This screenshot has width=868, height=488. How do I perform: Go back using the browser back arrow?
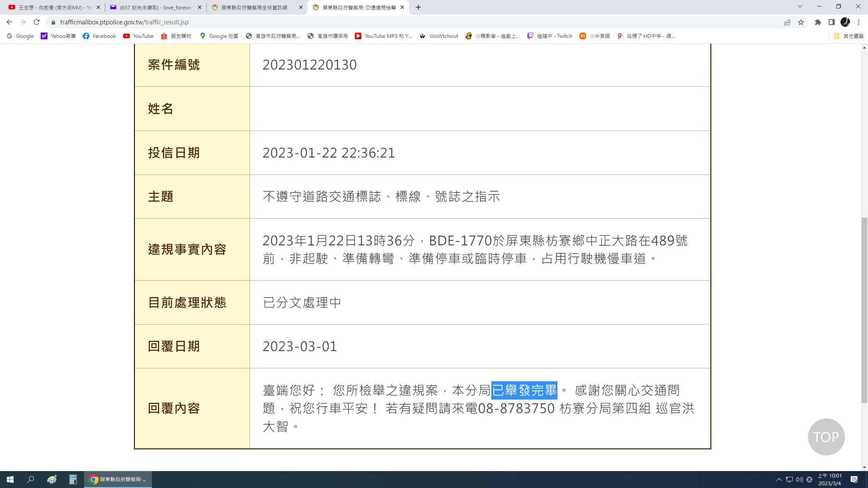click(x=9, y=22)
